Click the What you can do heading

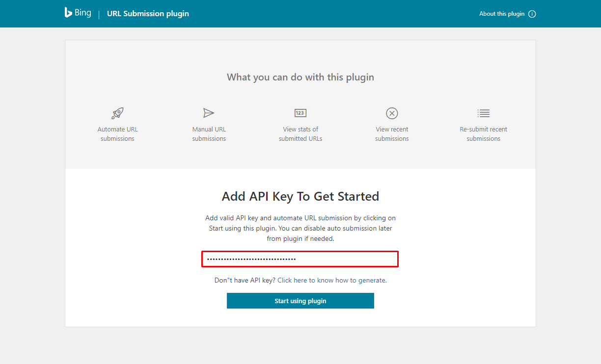point(300,77)
